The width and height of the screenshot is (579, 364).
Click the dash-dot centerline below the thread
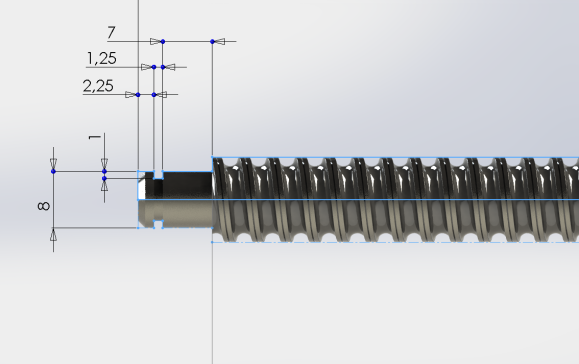point(395,243)
